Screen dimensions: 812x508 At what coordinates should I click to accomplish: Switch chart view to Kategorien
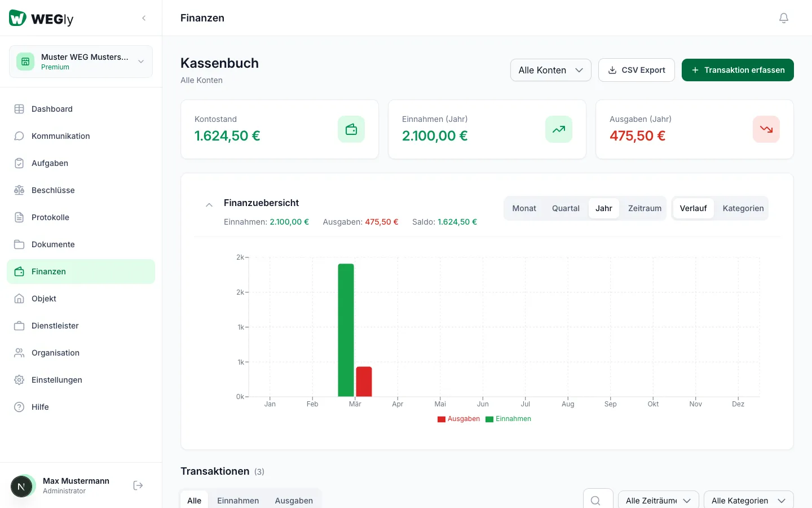click(743, 208)
